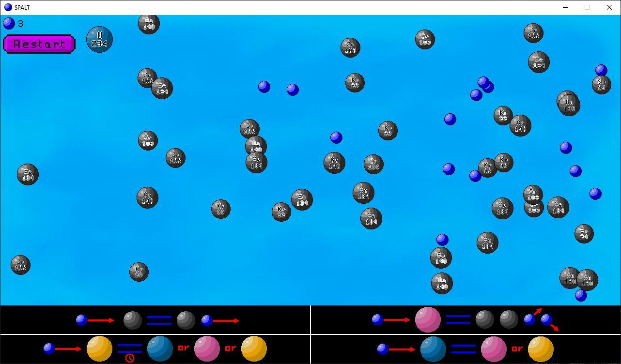
Task: Click the teal sphere in the bottom-right legend panel
Action: [433, 349]
